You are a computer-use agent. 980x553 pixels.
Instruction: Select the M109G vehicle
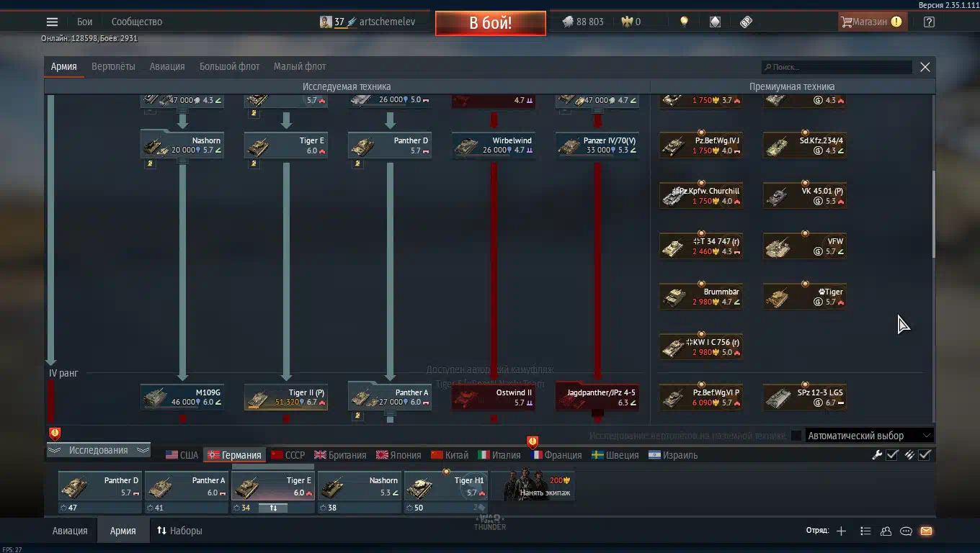tap(182, 397)
